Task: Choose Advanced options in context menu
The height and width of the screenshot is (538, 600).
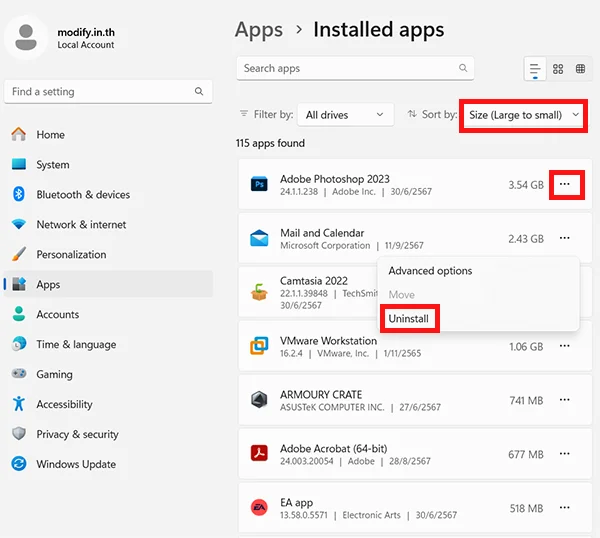Action: (478, 271)
